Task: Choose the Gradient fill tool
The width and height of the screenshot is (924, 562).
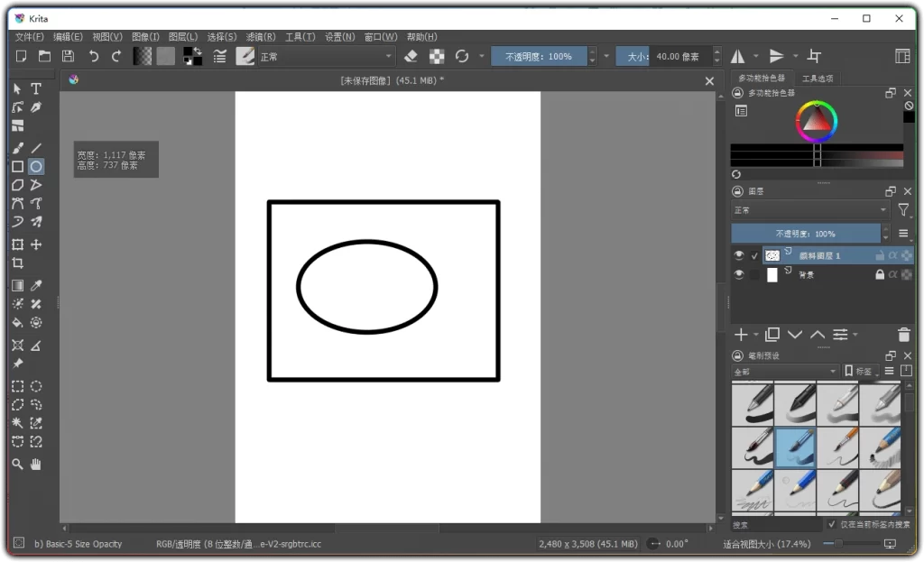Action: click(x=18, y=284)
